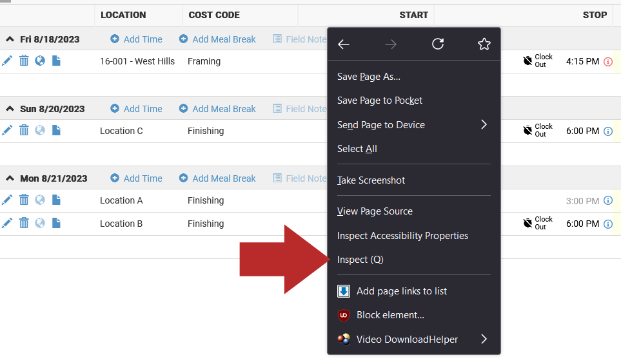Add Time for Fri 8/18/2023

(x=136, y=39)
